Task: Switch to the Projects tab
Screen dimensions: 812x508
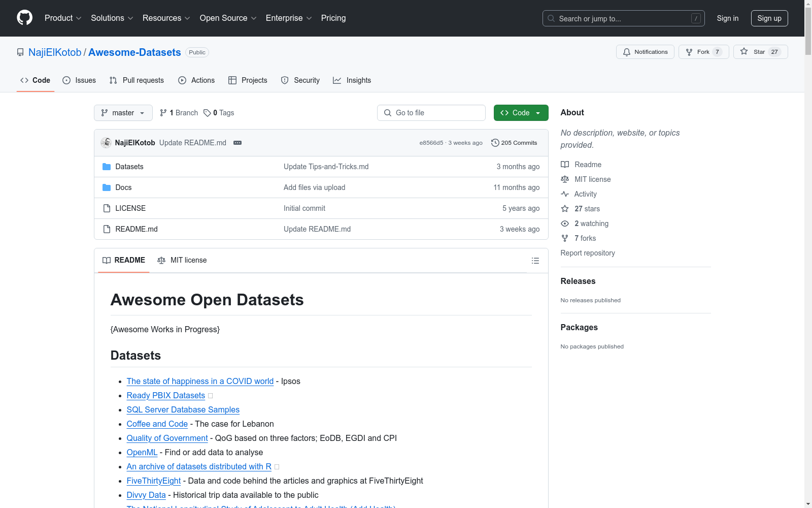Action: [248, 80]
